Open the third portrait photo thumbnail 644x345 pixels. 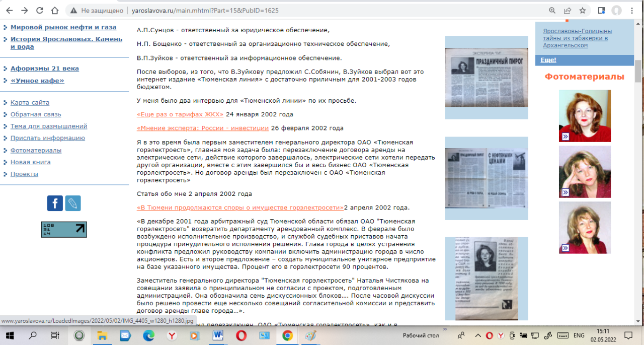[585, 227]
